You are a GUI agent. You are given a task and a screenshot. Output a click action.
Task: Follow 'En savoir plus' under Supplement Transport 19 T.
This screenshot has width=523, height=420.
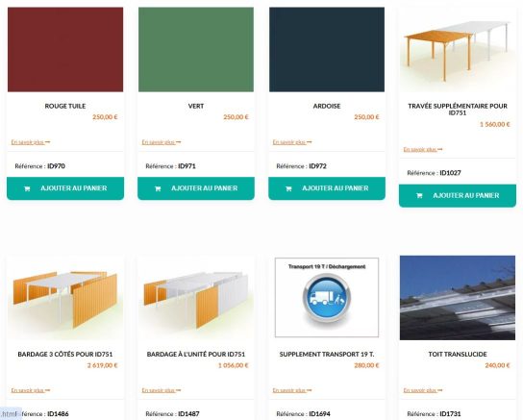[292, 390]
